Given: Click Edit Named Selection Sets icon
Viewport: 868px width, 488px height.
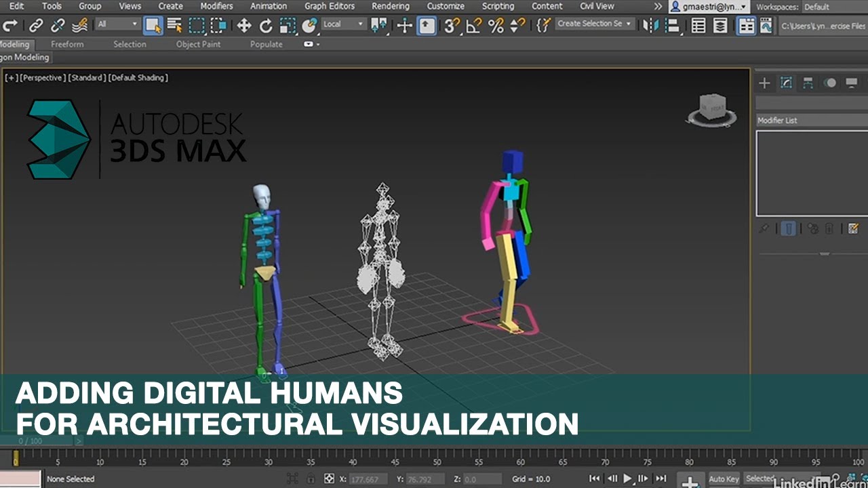Looking at the screenshot, I should coord(543,26).
